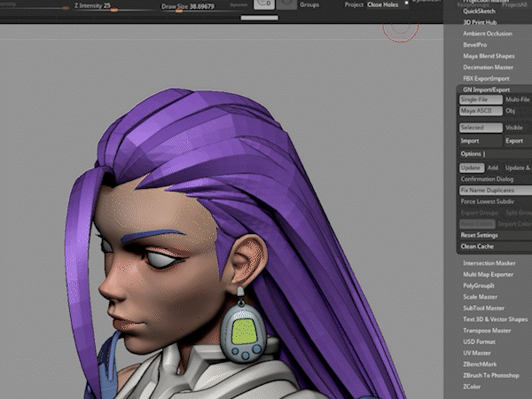Set export scope to Visible
This screenshot has width=532, height=399.
tap(514, 128)
